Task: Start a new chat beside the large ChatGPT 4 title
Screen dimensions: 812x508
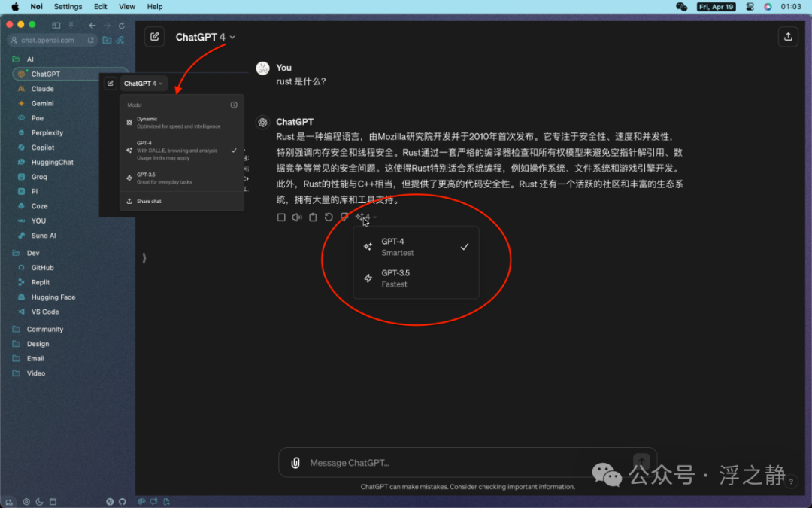Action: click(x=154, y=37)
